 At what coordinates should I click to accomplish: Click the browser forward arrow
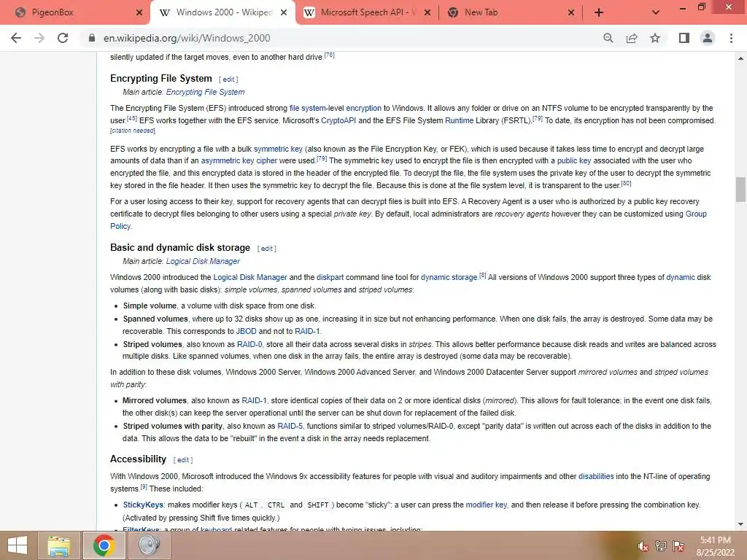(x=39, y=38)
